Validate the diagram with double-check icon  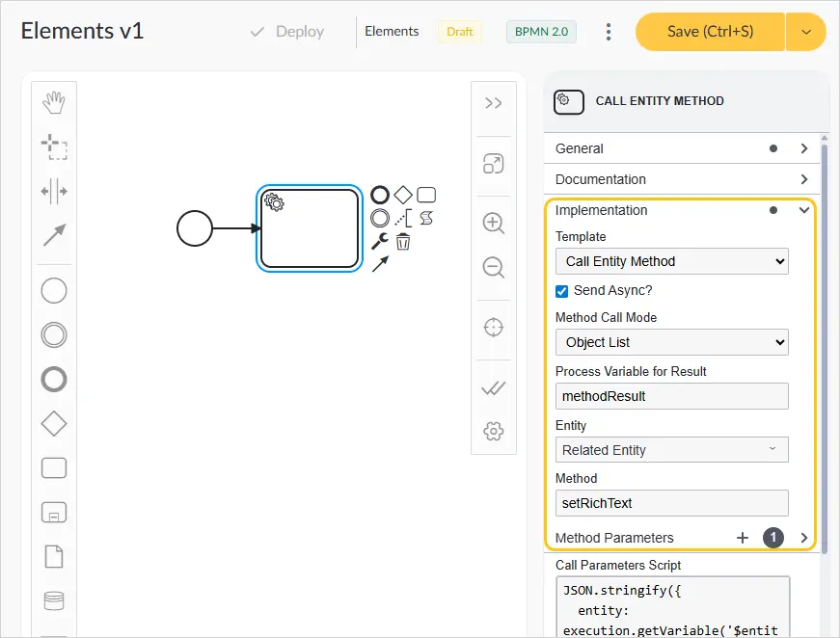click(494, 388)
